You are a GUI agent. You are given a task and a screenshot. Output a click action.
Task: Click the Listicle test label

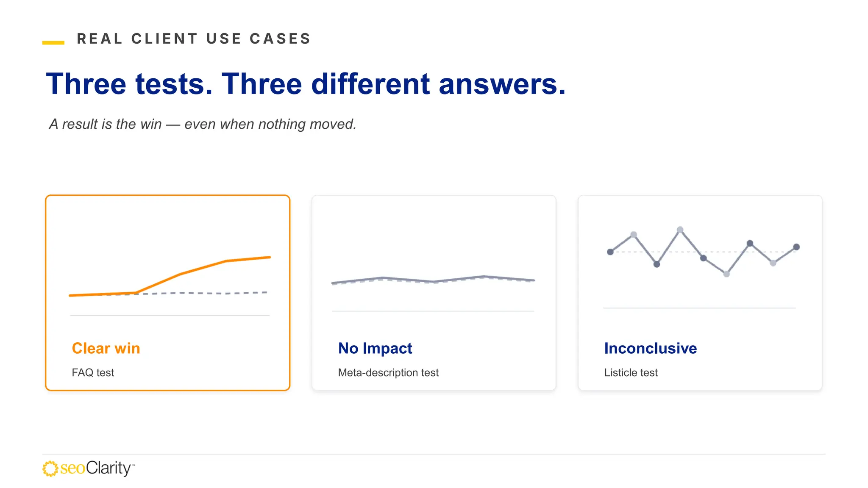click(631, 372)
